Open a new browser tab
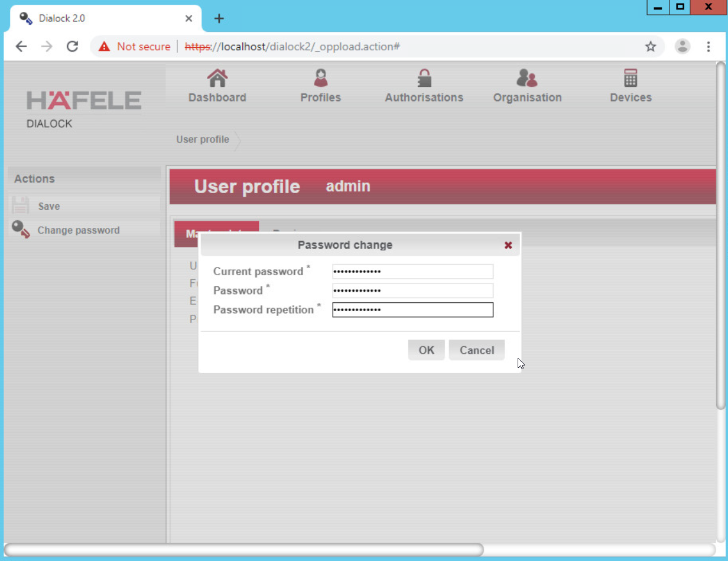 [219, 18]
